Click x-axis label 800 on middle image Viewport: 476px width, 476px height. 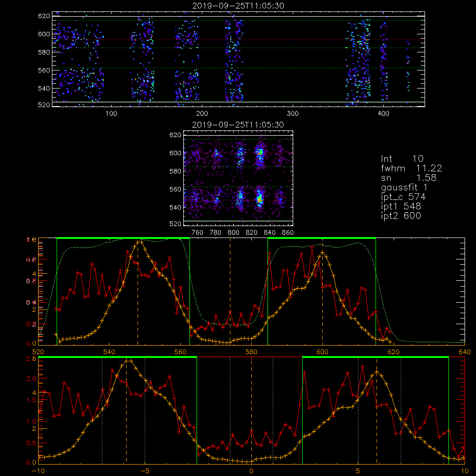click(x=233, y=233)
